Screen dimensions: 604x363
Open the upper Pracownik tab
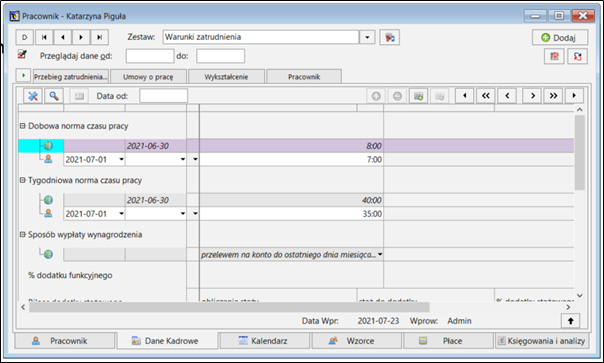coord(304,77)
